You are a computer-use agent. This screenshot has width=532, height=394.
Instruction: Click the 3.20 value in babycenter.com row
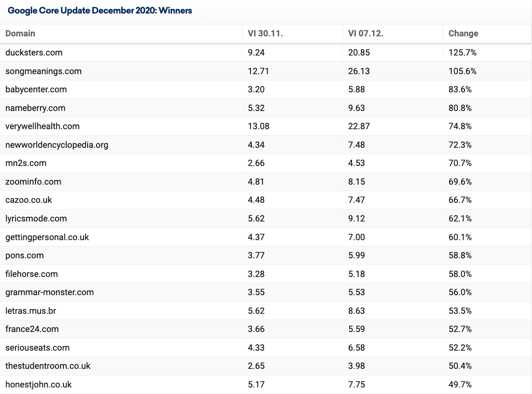(x=256, y=90)
